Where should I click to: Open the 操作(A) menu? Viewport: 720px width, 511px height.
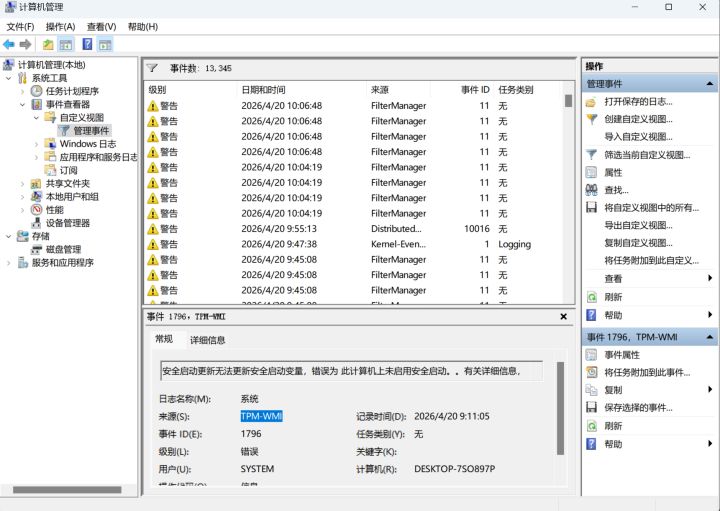[x=60, y=27]
